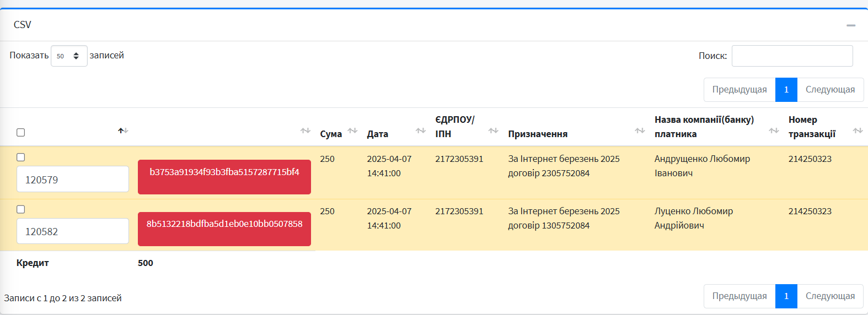Sort by Назва компанії платника arrows
The image size is (868, 315).
coord(774,131)
